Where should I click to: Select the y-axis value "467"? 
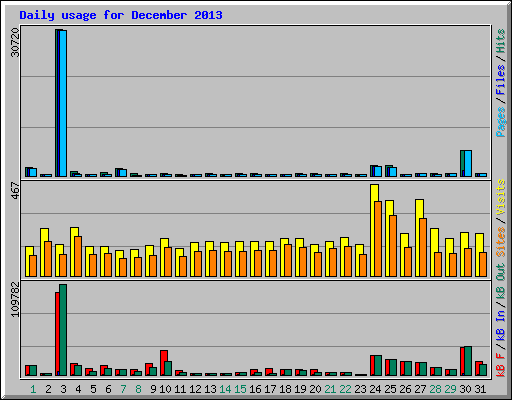[x=15, y=190]
